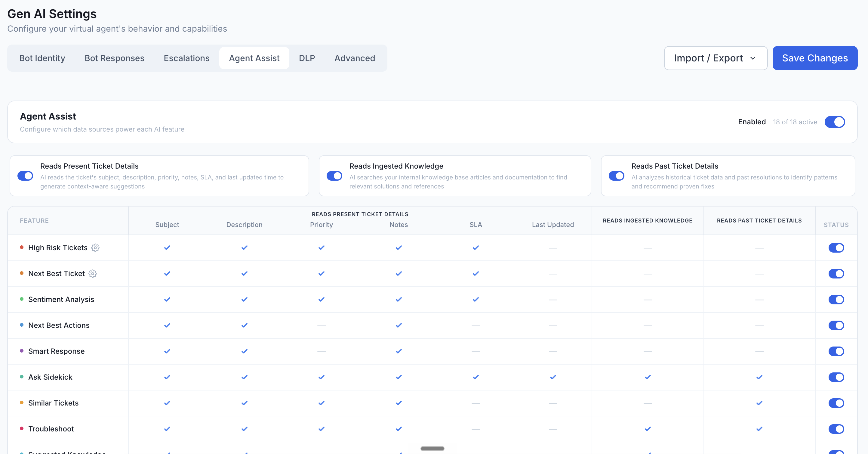The width and height of the screenshot is (868, 454).
Task: Disable Similar Tickets status toggle
Action: tap(836, 403)
